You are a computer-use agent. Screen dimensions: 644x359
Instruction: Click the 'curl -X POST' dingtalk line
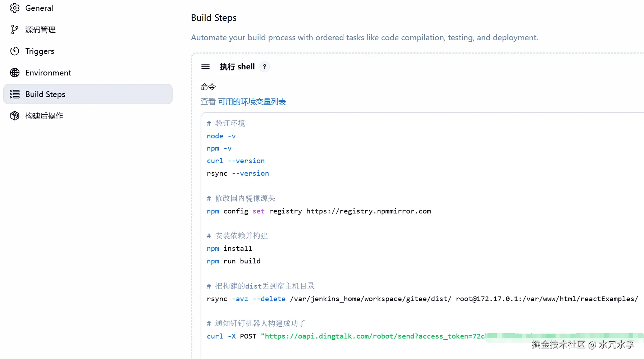[x=324, y=336]
